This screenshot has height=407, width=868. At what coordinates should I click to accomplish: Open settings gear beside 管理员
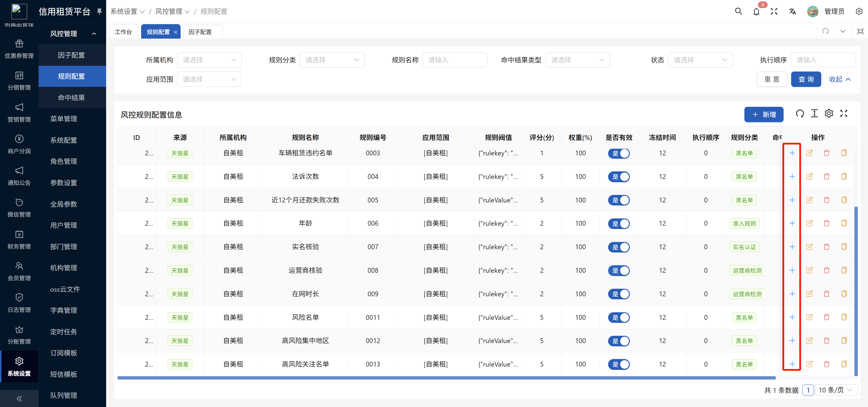pyautogui.click(x=859, y=11)
